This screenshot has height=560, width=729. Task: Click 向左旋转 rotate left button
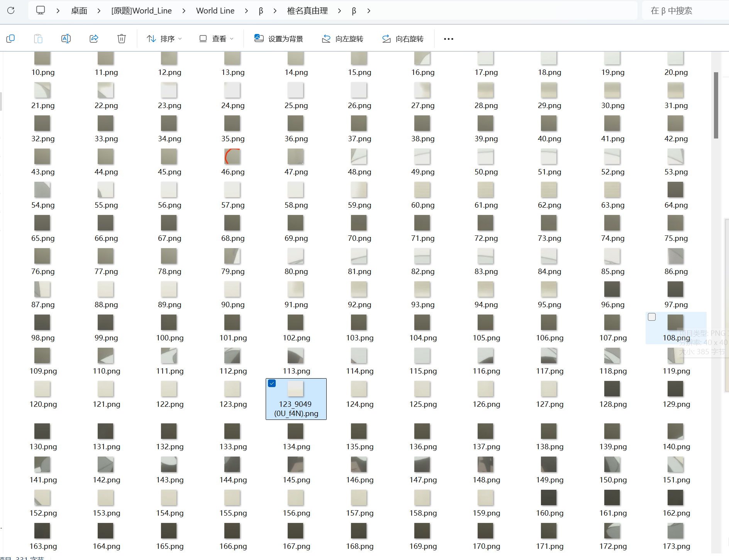click(x=343, y=39)
